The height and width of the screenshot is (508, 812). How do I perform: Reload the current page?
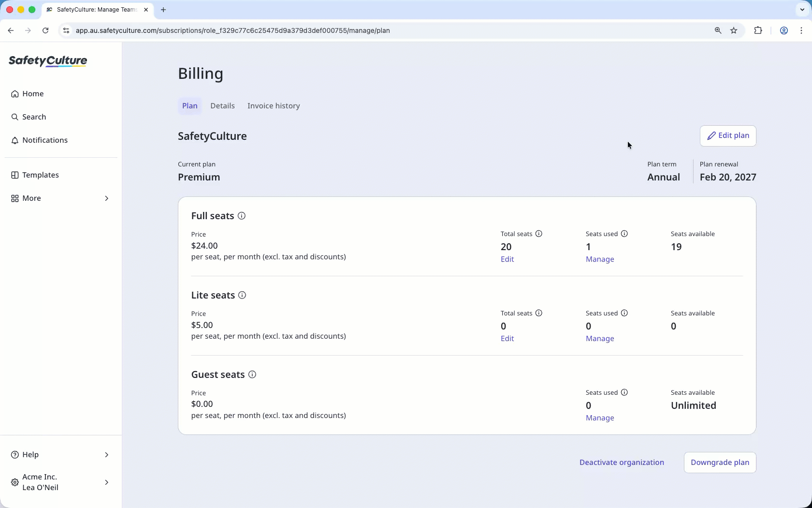45,30
